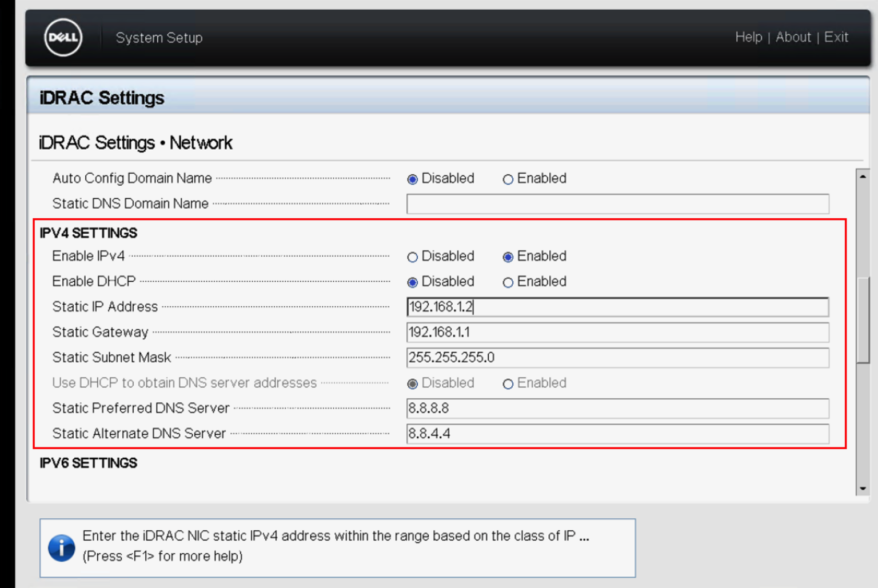The image size is (878, 588).
Task: Click the Static Gateway label
Action: coord(100,332)
